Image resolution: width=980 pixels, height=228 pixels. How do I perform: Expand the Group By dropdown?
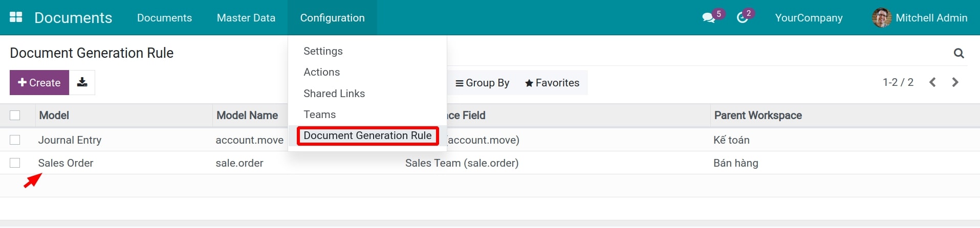click(482, 83)
